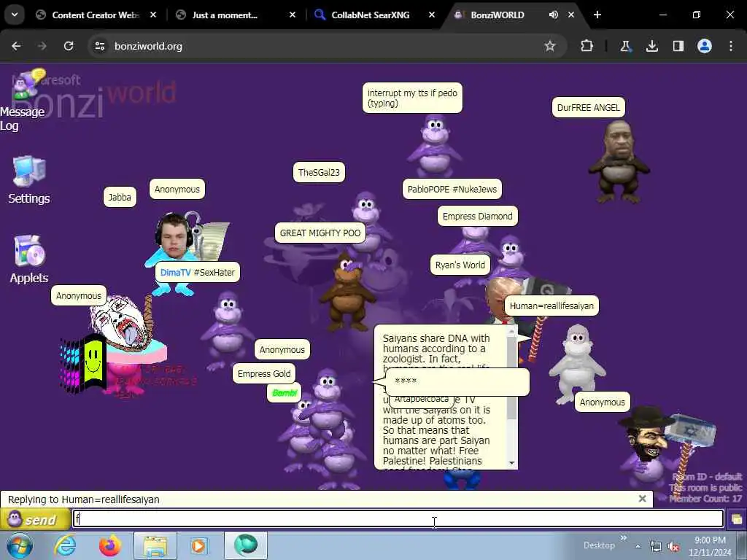Mute the BonziWORLD tab audio
The height and width of the screenshot is (560, 747).
coord(553,15)
